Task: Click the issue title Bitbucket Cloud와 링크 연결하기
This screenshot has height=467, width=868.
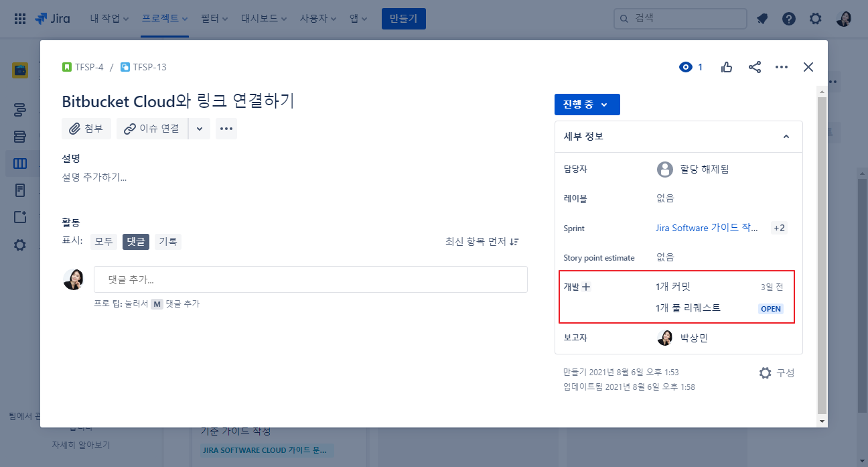Action: (178, 101)
